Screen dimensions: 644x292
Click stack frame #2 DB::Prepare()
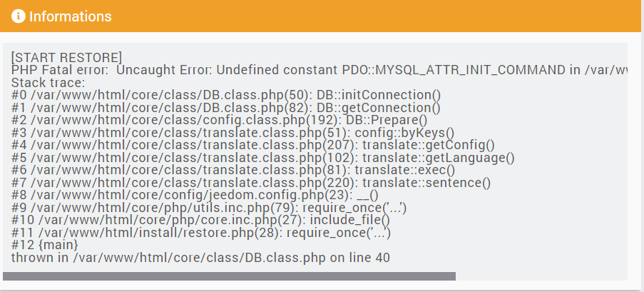pos(220,121)
